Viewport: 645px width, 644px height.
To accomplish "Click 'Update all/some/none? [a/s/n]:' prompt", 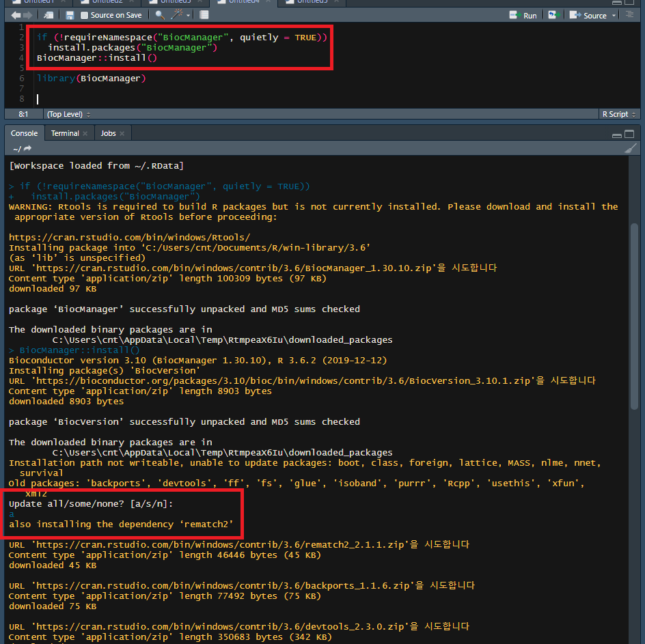I will (x=91, y=504).
